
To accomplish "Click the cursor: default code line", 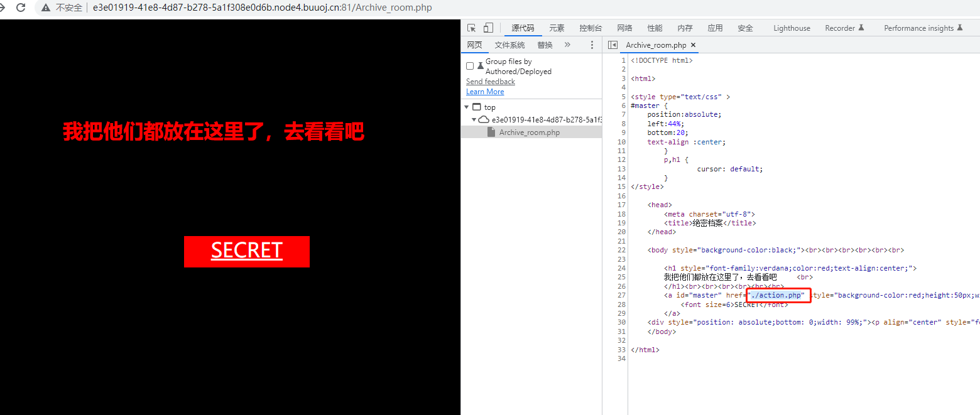I will pyautogui.click(x=730, y=169).
